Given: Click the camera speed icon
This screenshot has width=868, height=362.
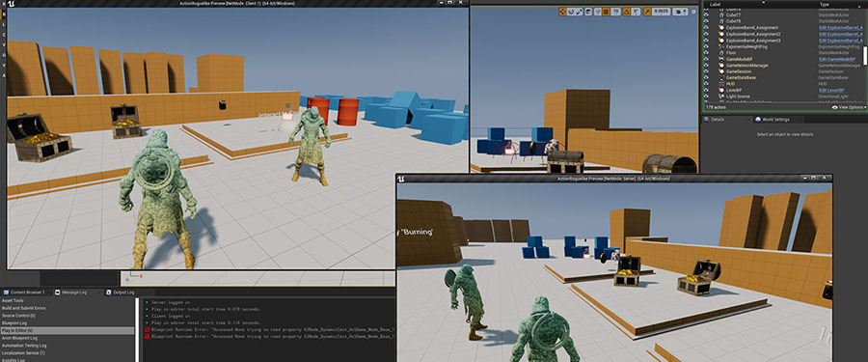Looking at the screenshot, I should [679, 11].
